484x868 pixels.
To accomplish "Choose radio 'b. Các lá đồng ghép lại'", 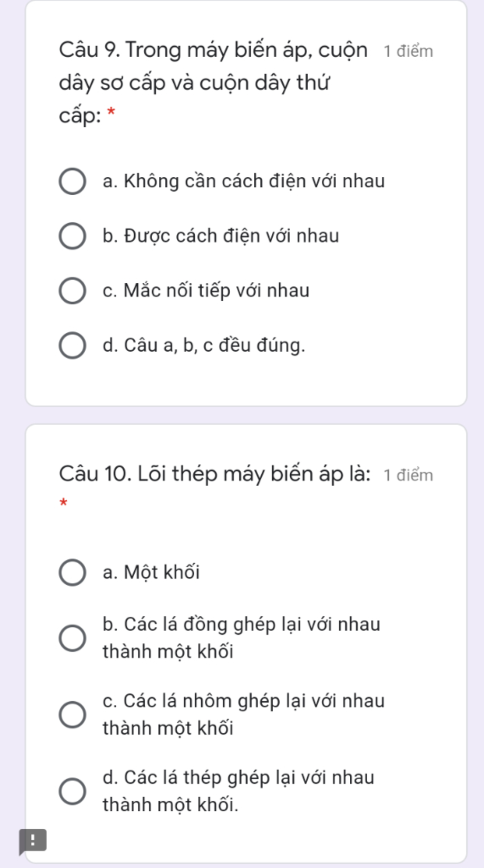I will point(72,638).
